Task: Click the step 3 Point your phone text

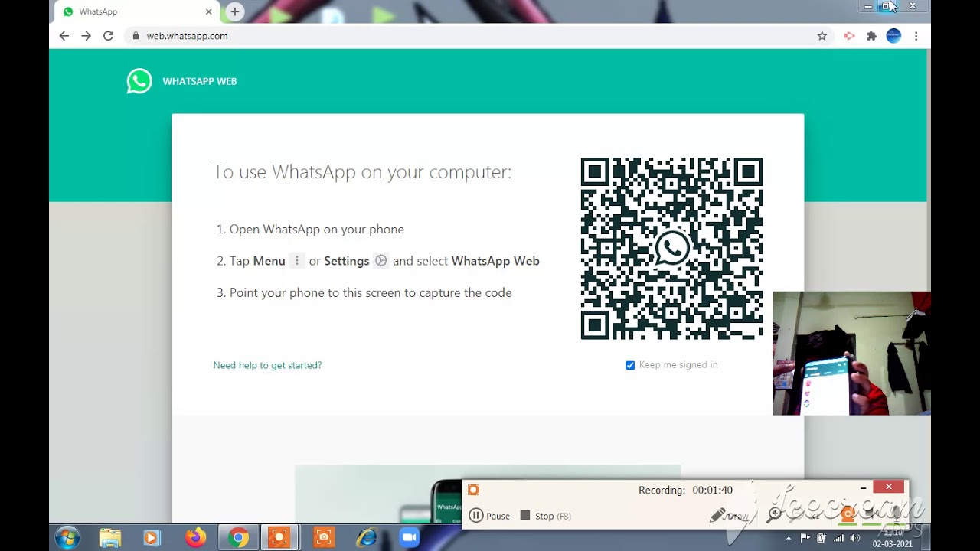Action: (371, 292)
